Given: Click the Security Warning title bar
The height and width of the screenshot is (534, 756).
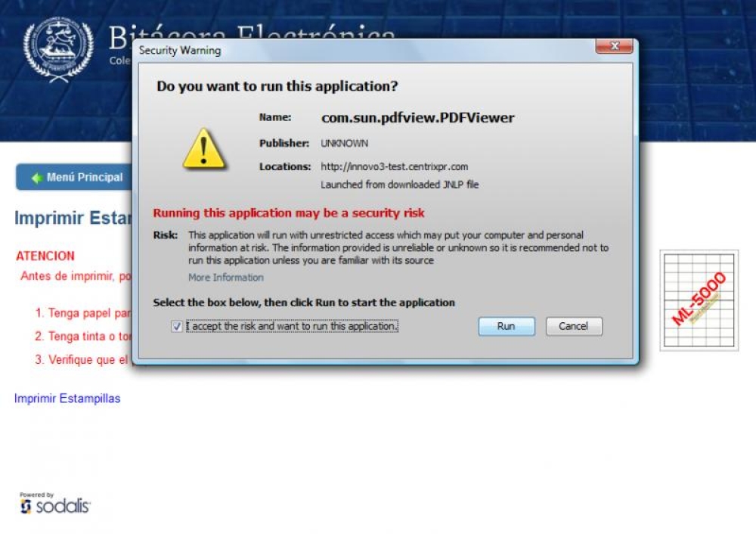Looking at the screenshot, I should click(x=361, y=50).
